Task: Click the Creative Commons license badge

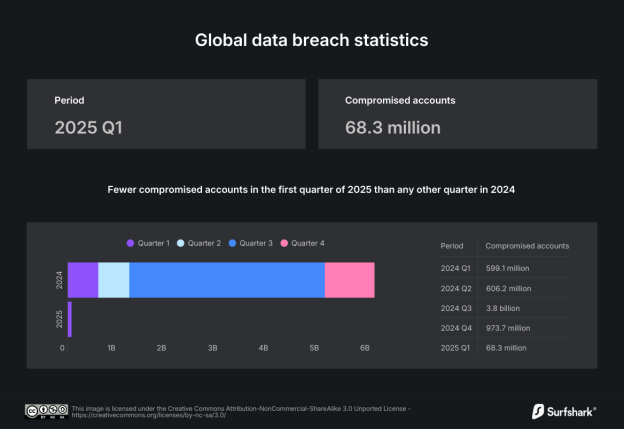Action: coord(46,411)
